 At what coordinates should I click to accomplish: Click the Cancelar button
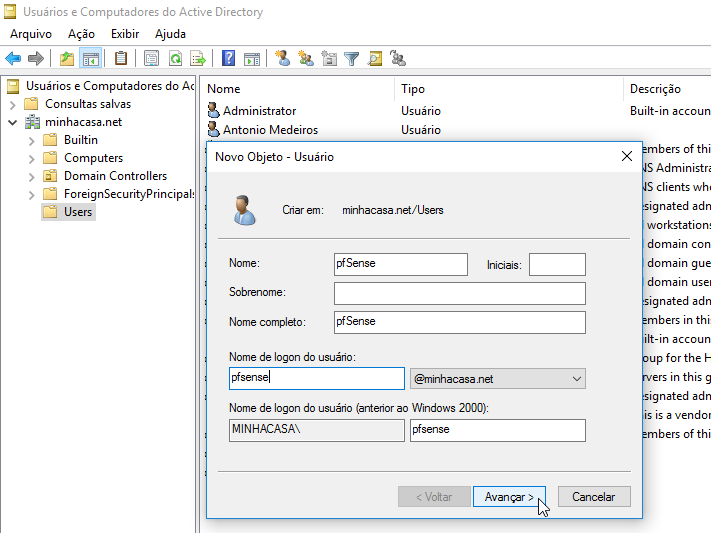pos(594,497)
